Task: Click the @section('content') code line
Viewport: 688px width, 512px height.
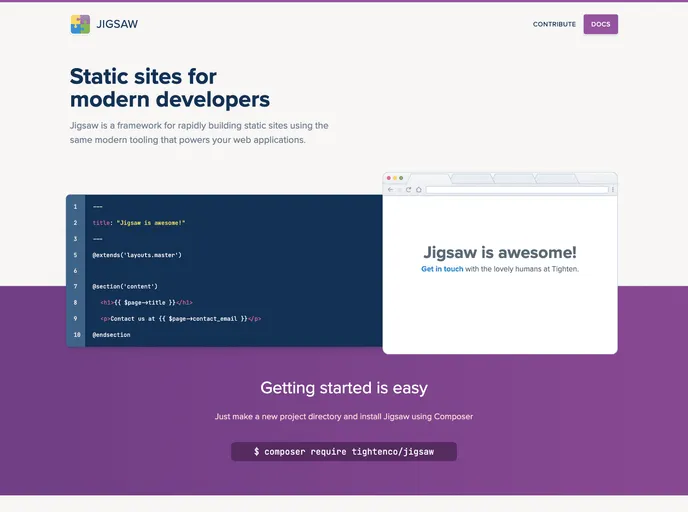Action: pyautogui.click(x=125, y=286)
